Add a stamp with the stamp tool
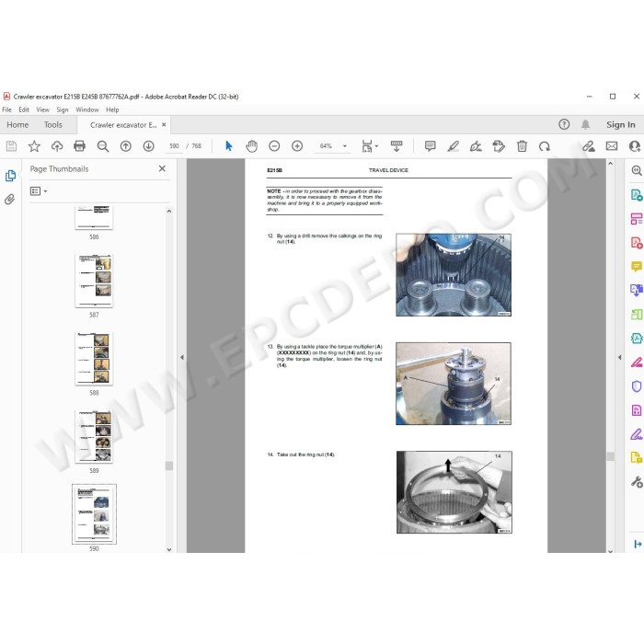644x644 pixels. tap(499, 146)
